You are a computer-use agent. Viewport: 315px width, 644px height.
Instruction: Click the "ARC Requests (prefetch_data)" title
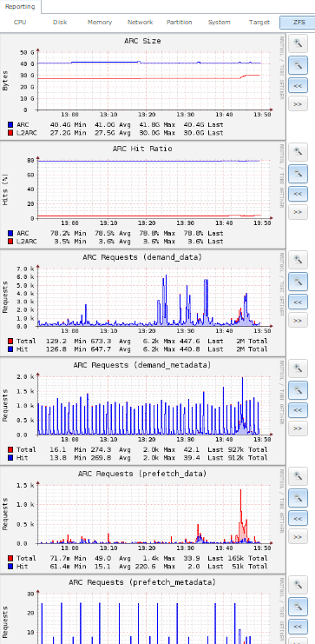click(142, 474)
